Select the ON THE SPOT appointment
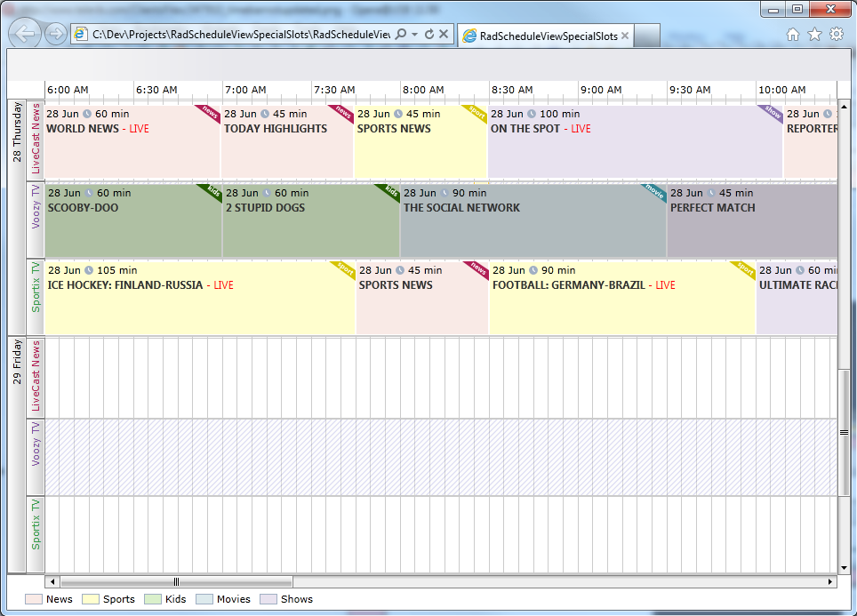The image size is (857, 616). [x=635, y=141]
